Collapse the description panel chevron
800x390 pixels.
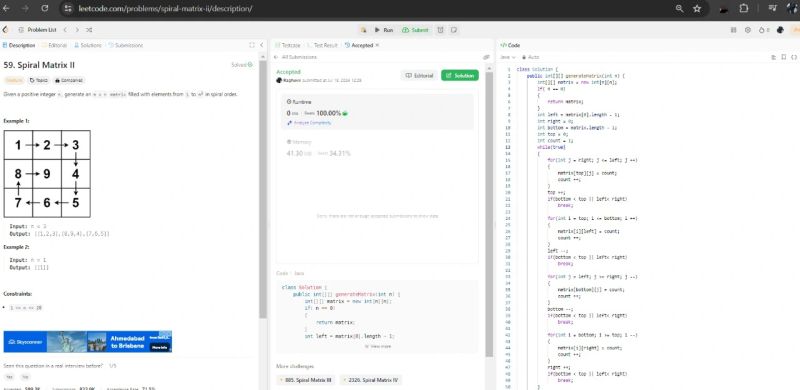click(262, 45)
